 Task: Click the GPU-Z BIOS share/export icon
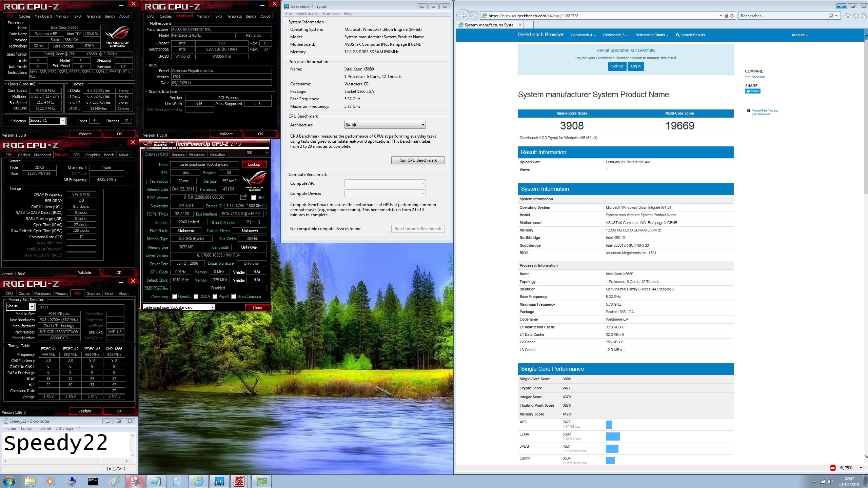click(243, 197)
